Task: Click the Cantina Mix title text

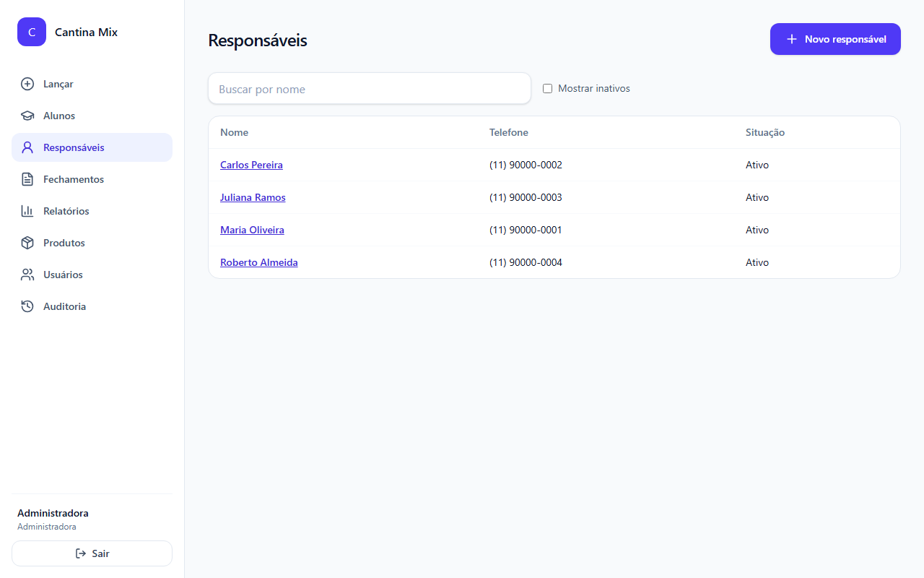Action: click(86, 32)
